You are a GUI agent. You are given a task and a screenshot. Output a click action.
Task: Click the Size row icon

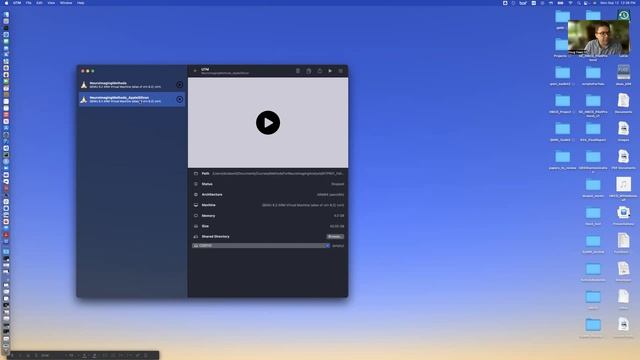coord(196,226)
